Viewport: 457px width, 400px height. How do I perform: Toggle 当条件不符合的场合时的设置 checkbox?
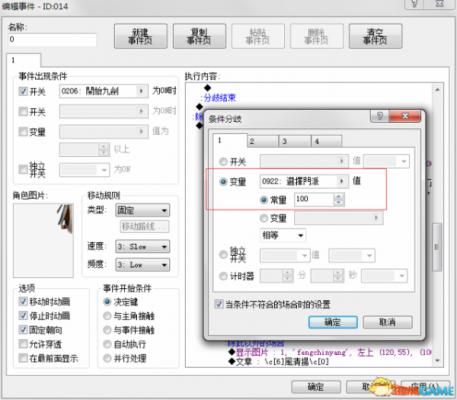(219, 304)
